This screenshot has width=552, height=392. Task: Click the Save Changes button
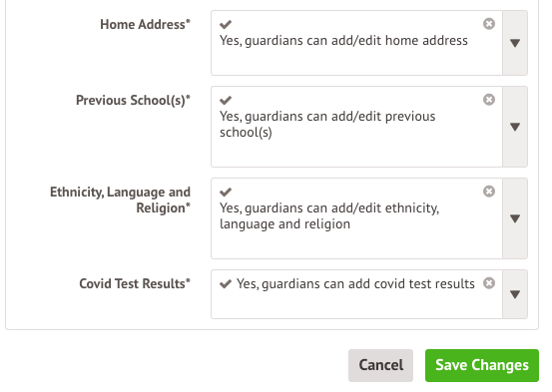click(482, 365)
